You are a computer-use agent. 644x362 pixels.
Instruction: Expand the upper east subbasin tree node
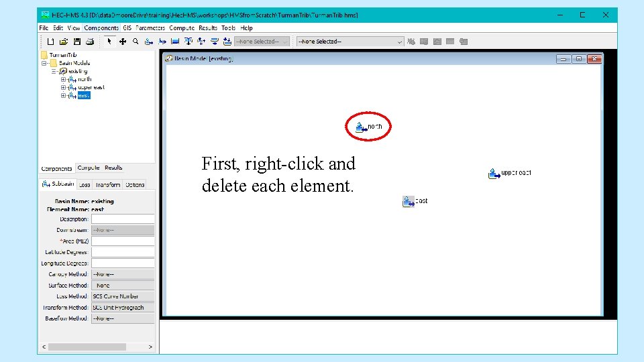click(x=63, y=87)
